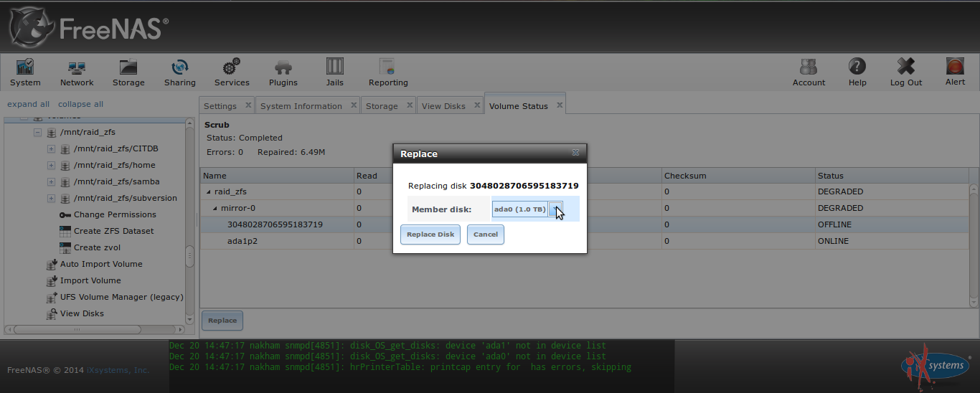Open the Member disk dropdown arrow
Viewport: 980px width, 393px height.
point(555,209)
